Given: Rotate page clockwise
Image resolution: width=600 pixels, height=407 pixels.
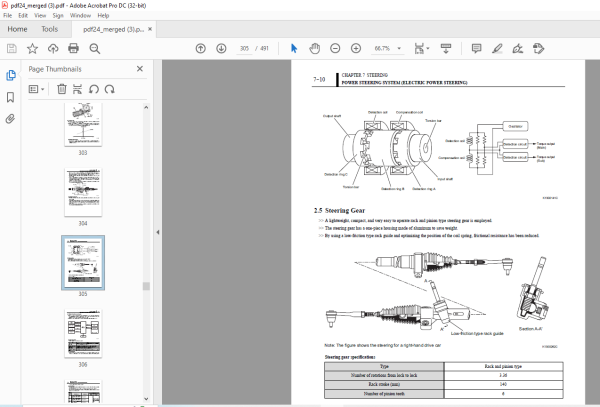Looking at the screenshot, I should (109, 89).
